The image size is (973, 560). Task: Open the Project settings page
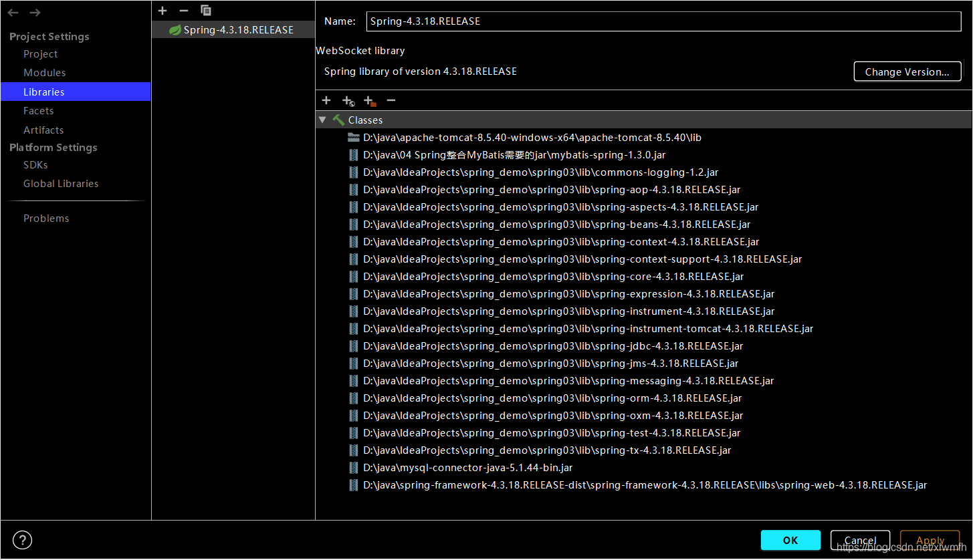coord(41,54)
